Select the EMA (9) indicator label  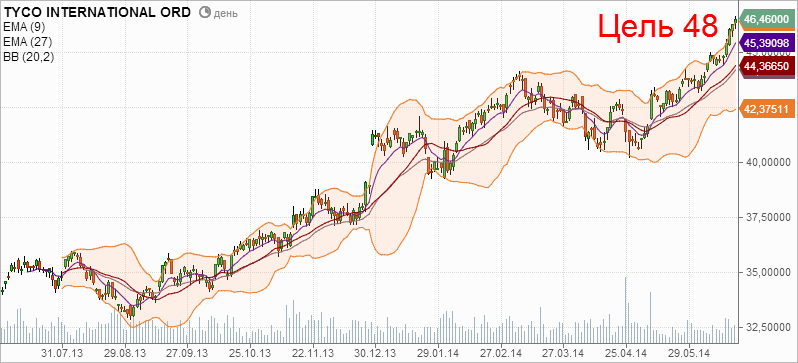(24, 27)
